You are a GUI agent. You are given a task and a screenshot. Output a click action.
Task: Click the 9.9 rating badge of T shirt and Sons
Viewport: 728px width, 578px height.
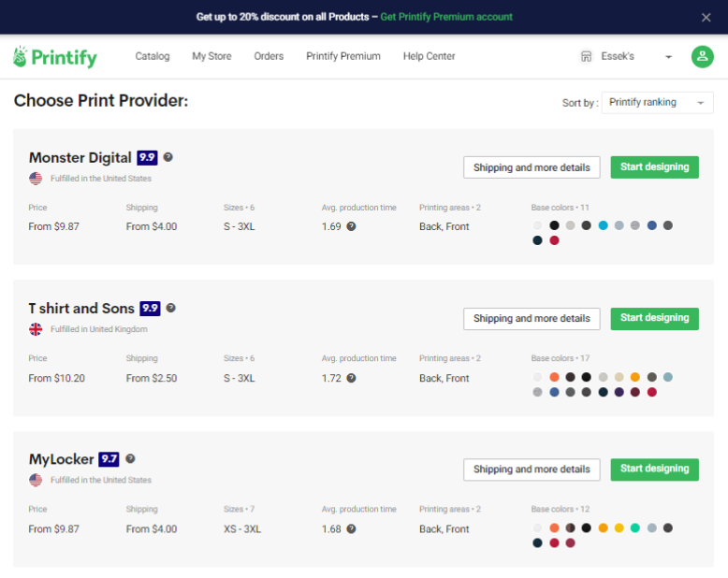click(150, 309)
